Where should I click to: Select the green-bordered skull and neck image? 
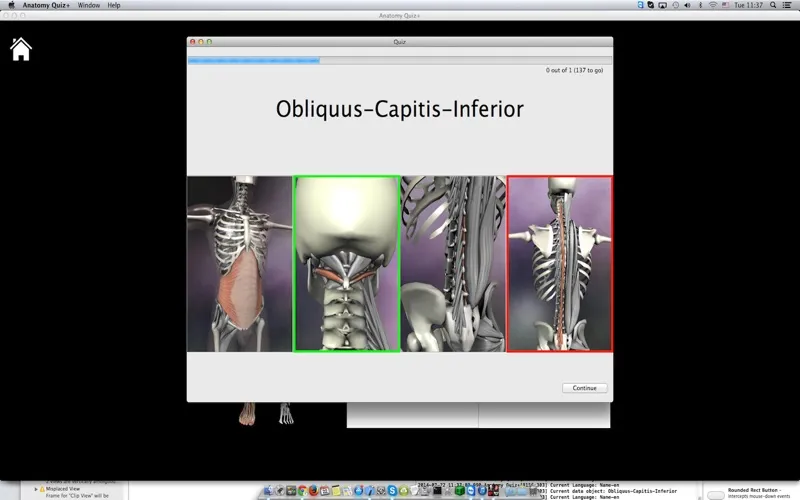(346, 264)
